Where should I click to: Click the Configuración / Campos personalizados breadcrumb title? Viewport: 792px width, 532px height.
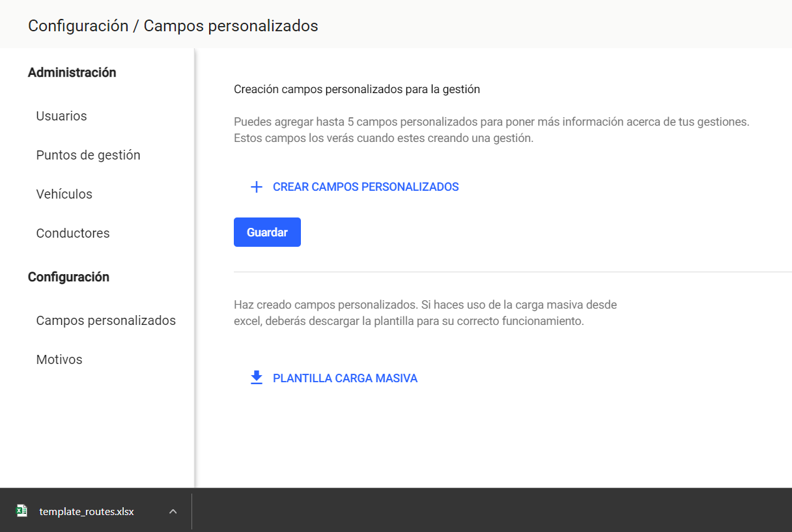(173, 25)
